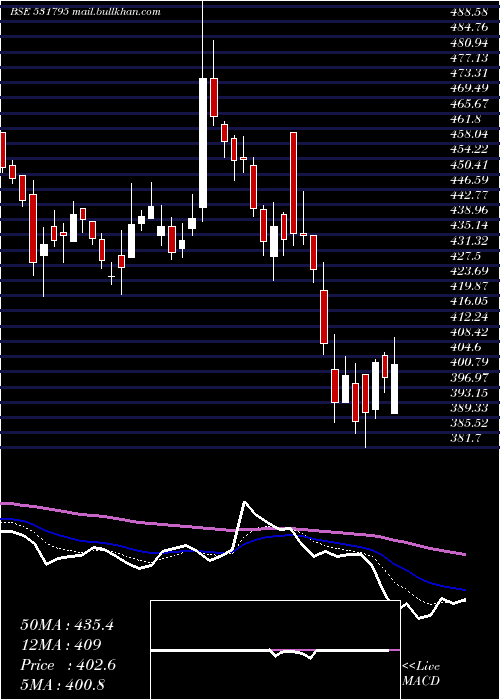Screen dimensions: 500x700
Task: Click the '12MA : 409' readout
Action: [61, 645]
